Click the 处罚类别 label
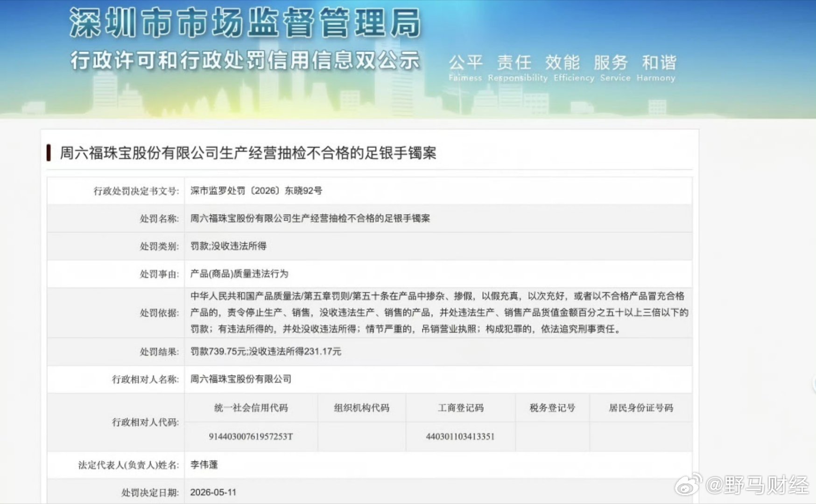 159,246
